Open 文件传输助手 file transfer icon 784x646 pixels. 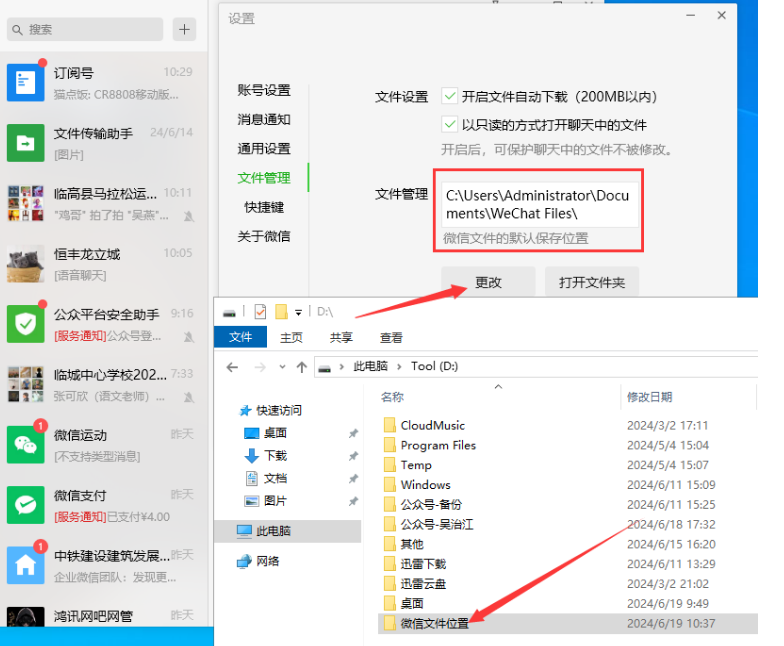point(26,143)
